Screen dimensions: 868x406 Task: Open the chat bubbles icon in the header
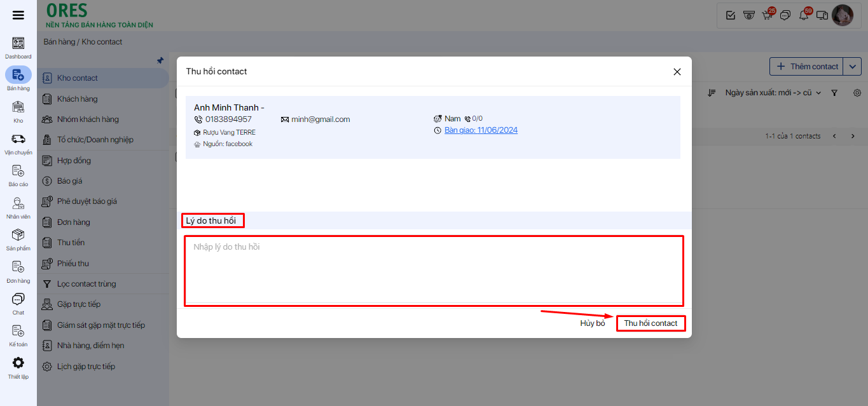[785, 15]
